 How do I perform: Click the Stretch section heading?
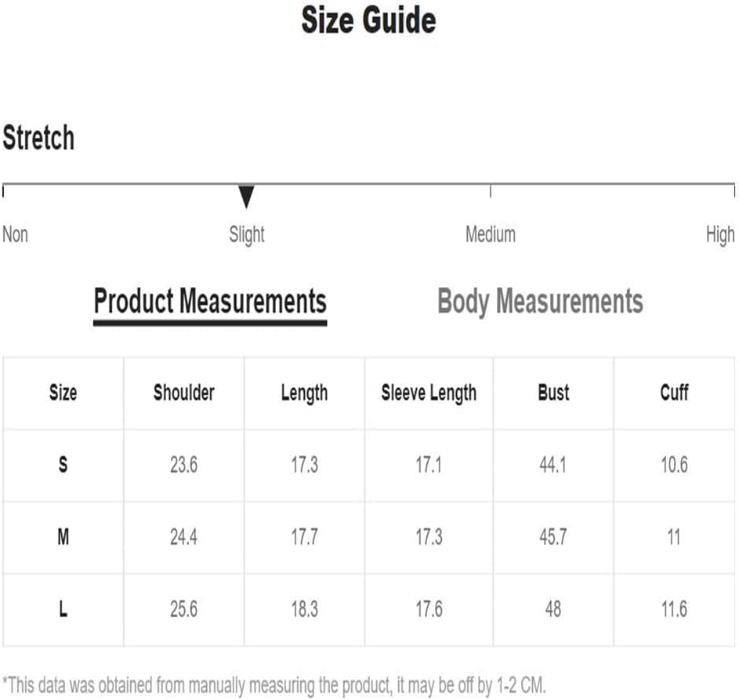pos(38,138)
